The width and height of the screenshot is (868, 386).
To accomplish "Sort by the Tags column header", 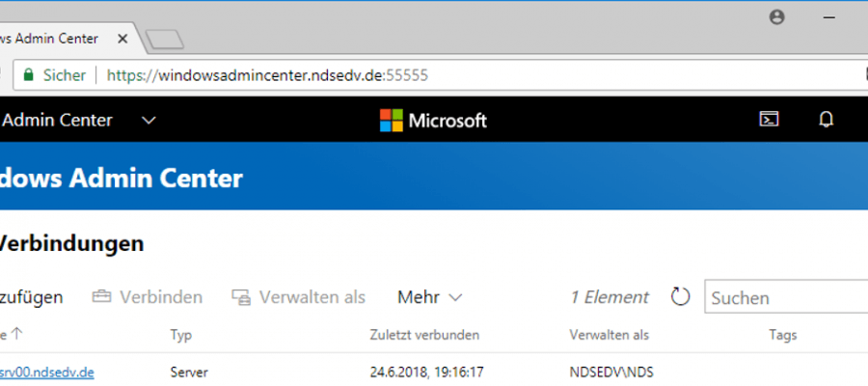I will coord(782,335).
